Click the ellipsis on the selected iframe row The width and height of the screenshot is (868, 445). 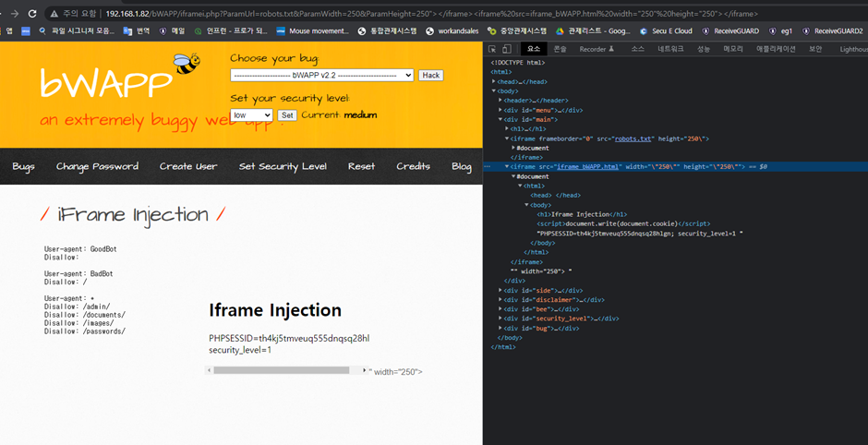488,166
